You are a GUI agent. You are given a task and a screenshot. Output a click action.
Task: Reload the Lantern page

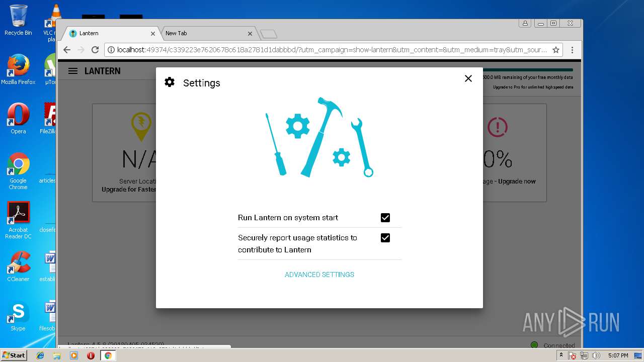(95, 50)
